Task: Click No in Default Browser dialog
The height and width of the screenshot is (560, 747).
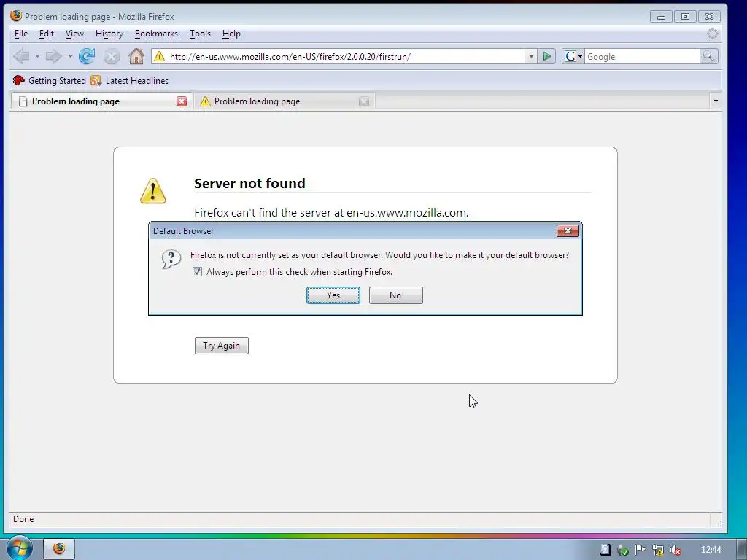Action: (x=395, y=295)
